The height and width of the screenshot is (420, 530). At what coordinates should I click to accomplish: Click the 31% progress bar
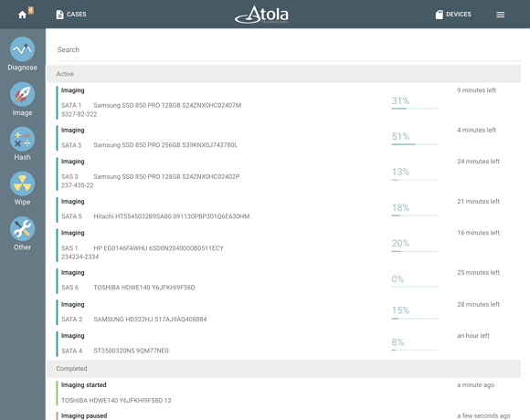coord(414,109)
